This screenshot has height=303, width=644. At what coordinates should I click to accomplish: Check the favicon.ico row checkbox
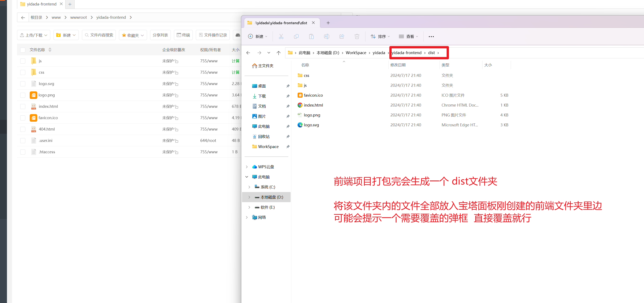pos(23,118)
